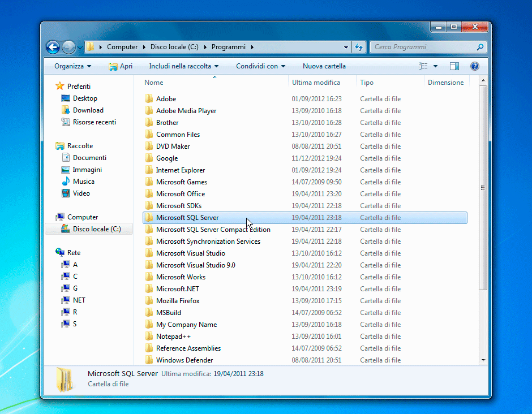Select Disco locale (C:) in address breadcrumb
Viewport: 532px width, 414px height.
(x=174, y=47)
